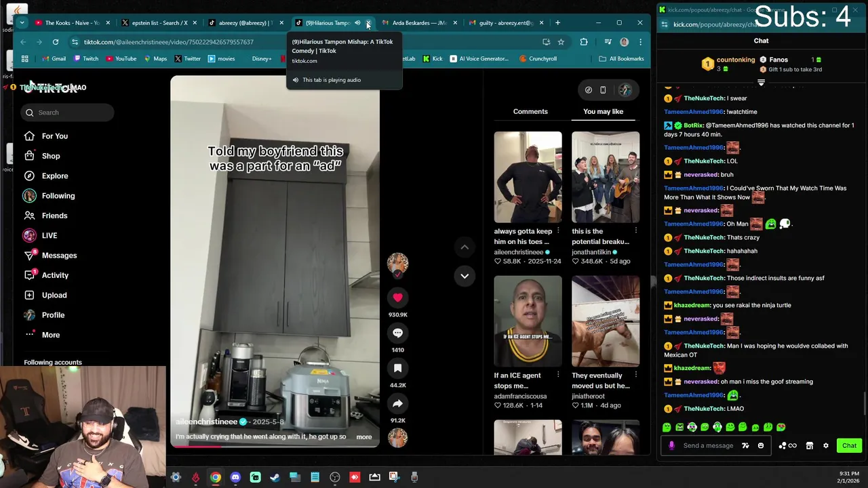Open the All Bookmarks folder
Image resolution: width=868 pixels, height=488 pixels.
tap(621, 59)
